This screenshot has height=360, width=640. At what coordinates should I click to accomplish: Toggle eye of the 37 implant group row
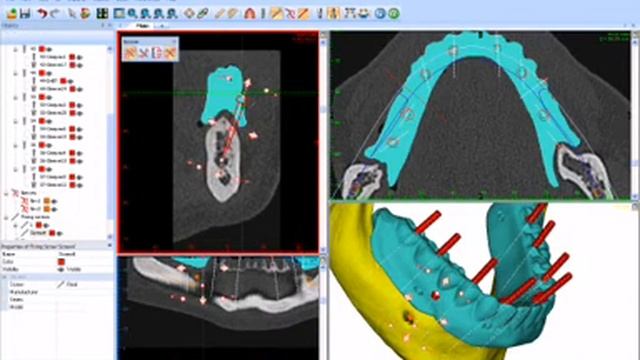click(x=49, y=169)
